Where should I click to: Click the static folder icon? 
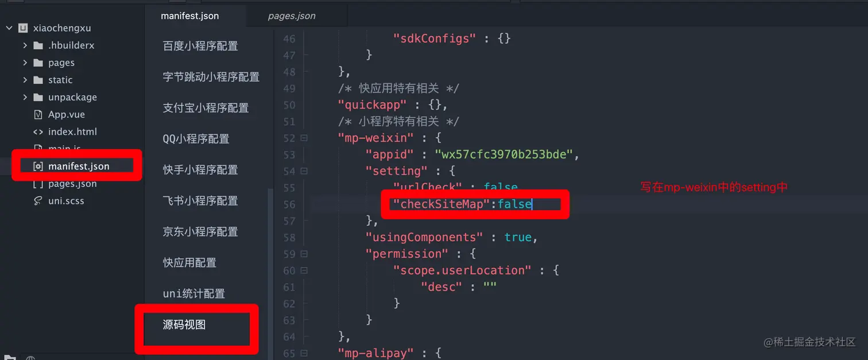click(x=38, y=80)
